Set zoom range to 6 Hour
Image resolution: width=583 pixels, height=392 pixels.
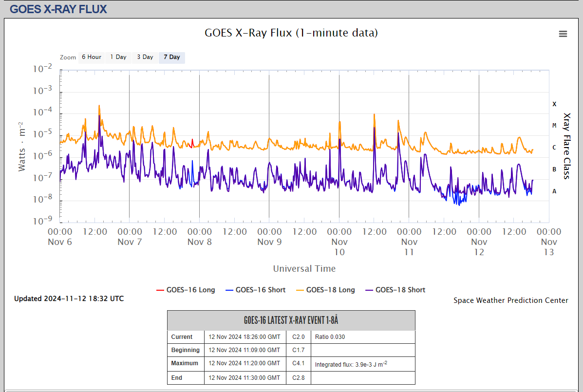coord(91,57)
